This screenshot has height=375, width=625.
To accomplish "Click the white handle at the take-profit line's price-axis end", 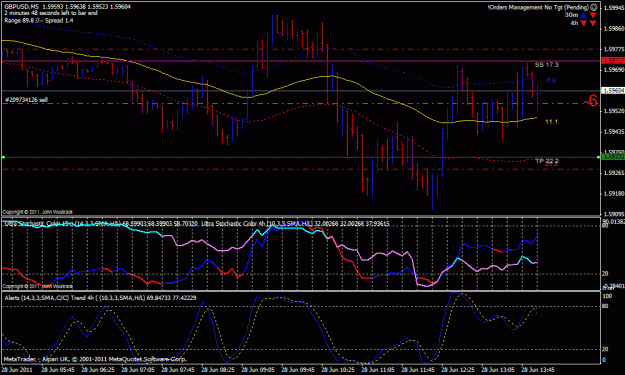I will tap(598, 157).
